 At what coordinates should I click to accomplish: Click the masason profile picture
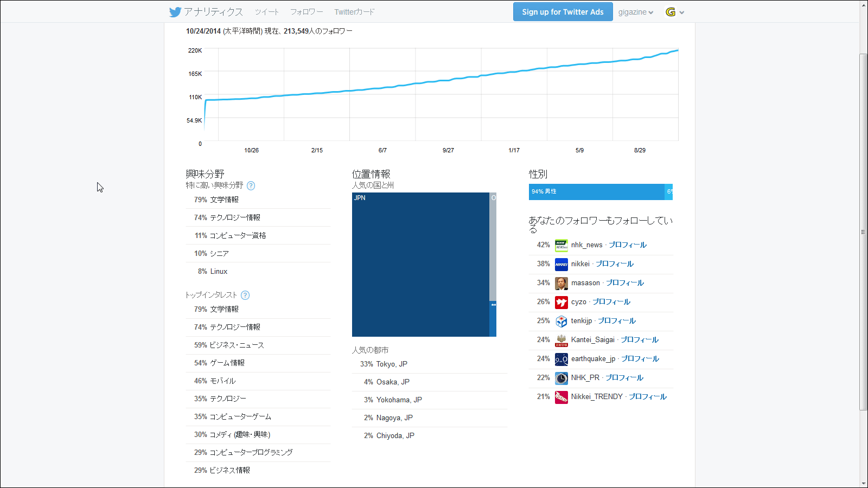[x=561, y=283]
